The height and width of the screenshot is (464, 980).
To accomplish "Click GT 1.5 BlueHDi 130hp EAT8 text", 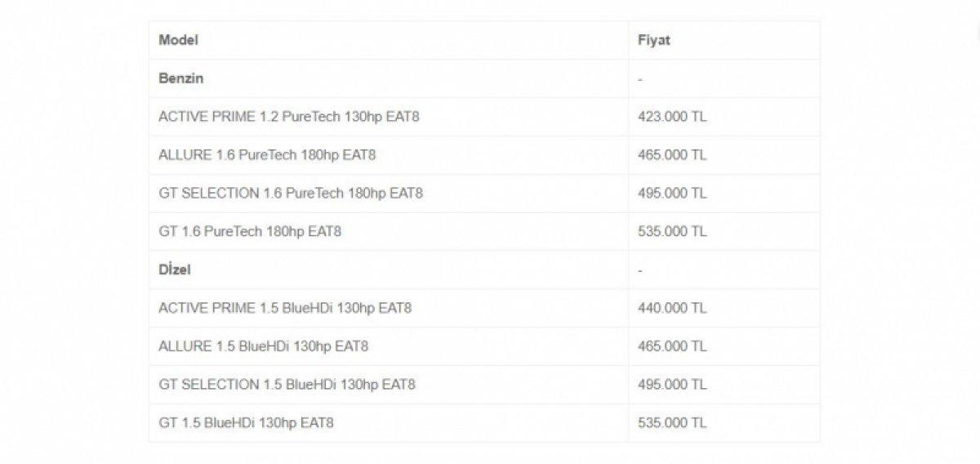I will click(246, 423).
